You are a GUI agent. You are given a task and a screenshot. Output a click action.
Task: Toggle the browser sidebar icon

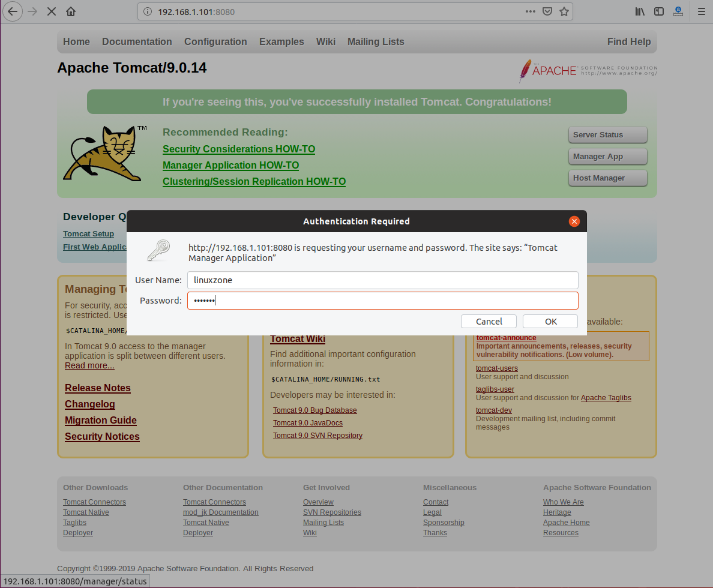(x=659, y=11)
